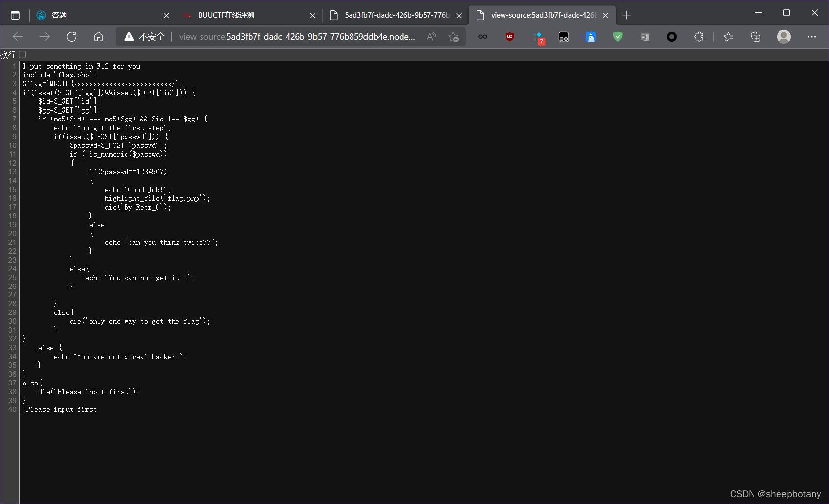Screen dimensions: 829x504
Task: Minimize the browser window
Action: click(x=758, y=13)
